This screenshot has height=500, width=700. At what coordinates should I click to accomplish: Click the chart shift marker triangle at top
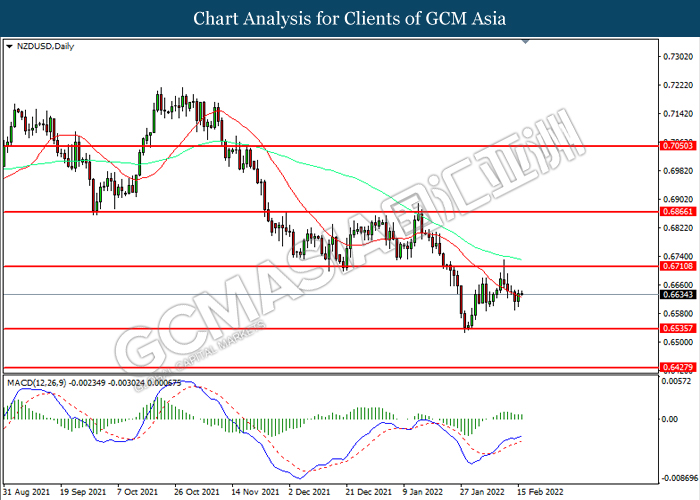coord(525,42)
